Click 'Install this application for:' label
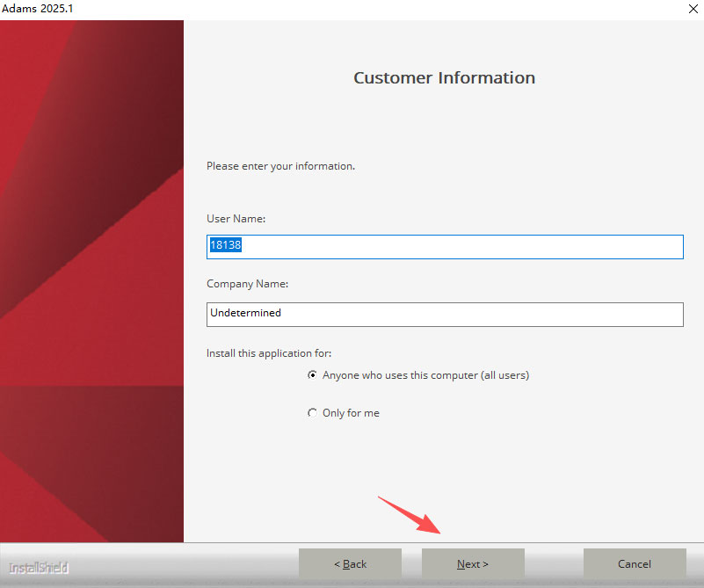The height and width of the screenshot is (588, 704). click(x=269, y=353)
